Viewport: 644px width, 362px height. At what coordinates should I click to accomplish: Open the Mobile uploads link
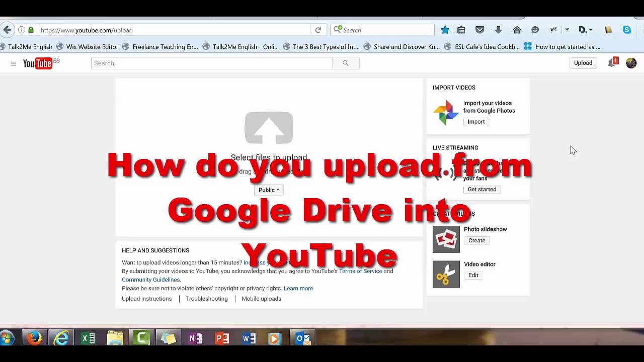coord(261,299)
